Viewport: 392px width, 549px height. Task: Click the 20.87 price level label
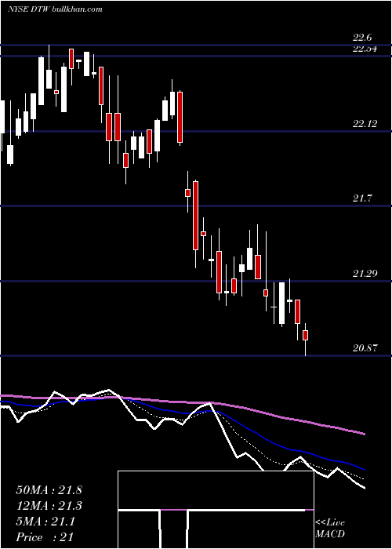click(x=365, y=348)
